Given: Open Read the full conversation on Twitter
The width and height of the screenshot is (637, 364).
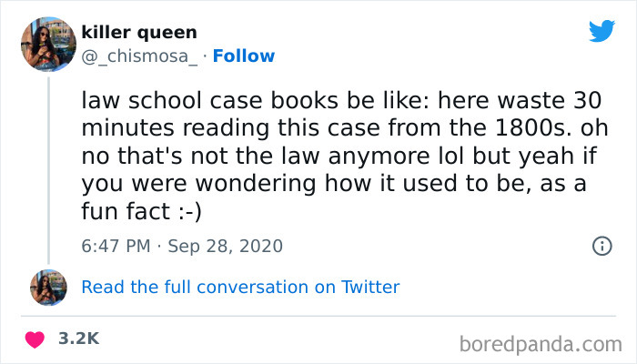Looking at the screenshot, I should coord(240,287).
